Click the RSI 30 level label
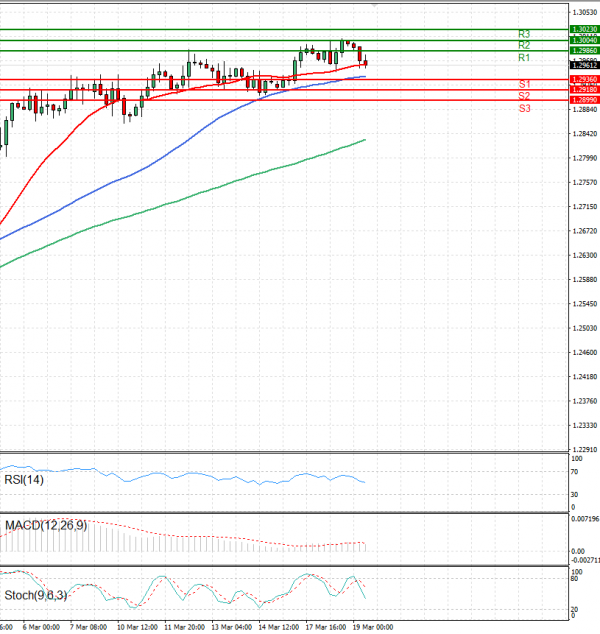Screen dimensions: 600x634 pos(574,495)
